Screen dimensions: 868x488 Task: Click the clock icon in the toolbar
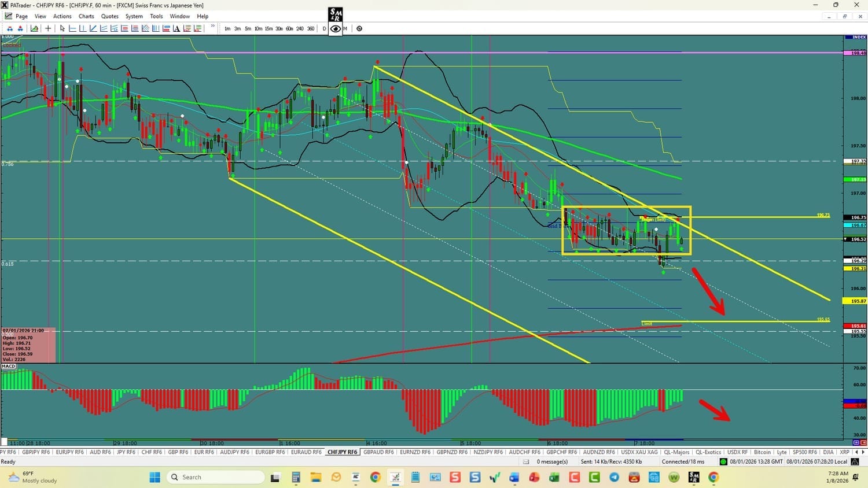point(359,28)
